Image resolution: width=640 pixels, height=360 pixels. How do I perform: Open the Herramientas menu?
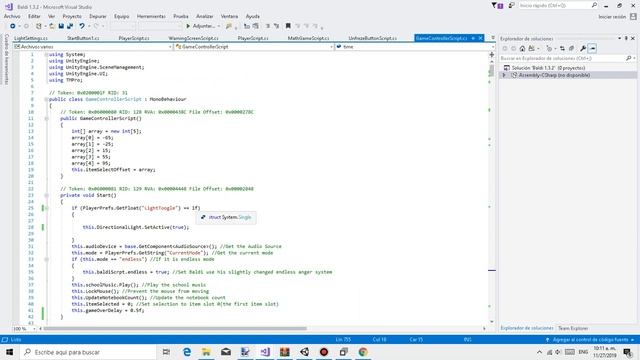151,16
